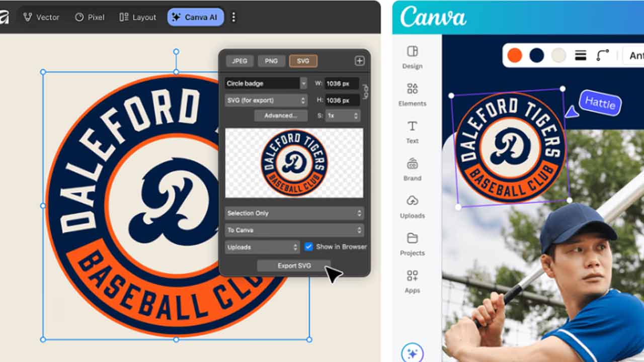The width and height of the screenshot is (644, 362).
Task: Select the JPEG export tab
Action: [239, 61]
